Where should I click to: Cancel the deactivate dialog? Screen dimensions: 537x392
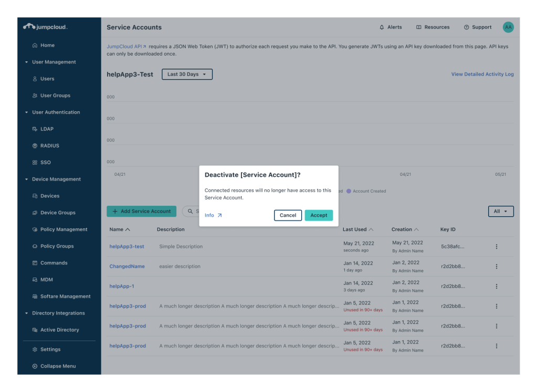pos(288,215)
